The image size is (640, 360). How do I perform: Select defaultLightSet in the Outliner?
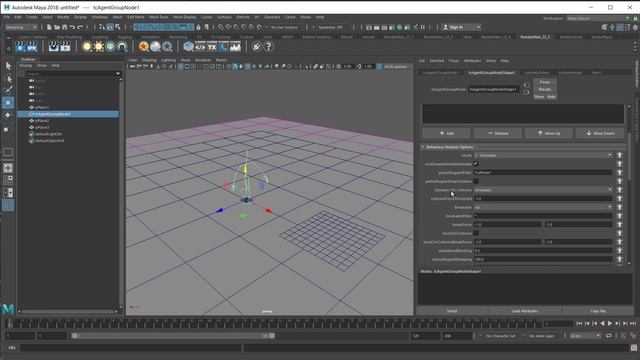(48, 134)
